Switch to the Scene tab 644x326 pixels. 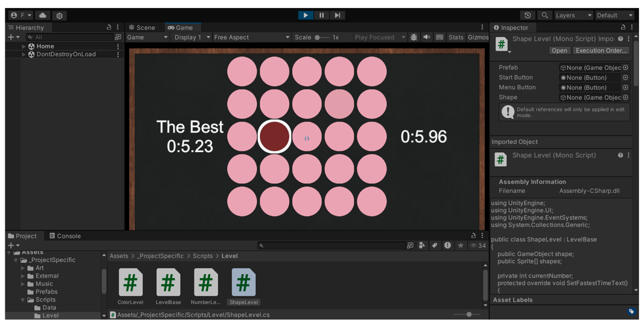click(142, 28)
